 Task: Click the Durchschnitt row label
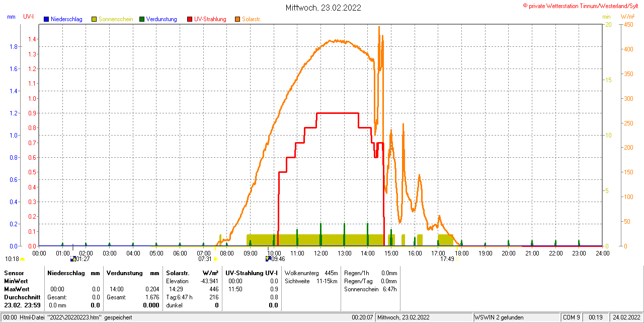pos(22,297)
